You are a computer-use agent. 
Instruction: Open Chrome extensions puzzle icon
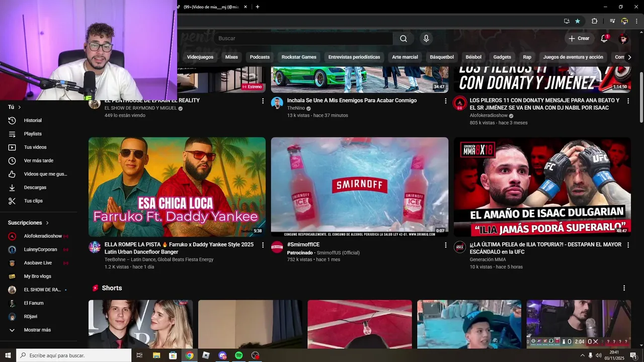coord(594,21)
